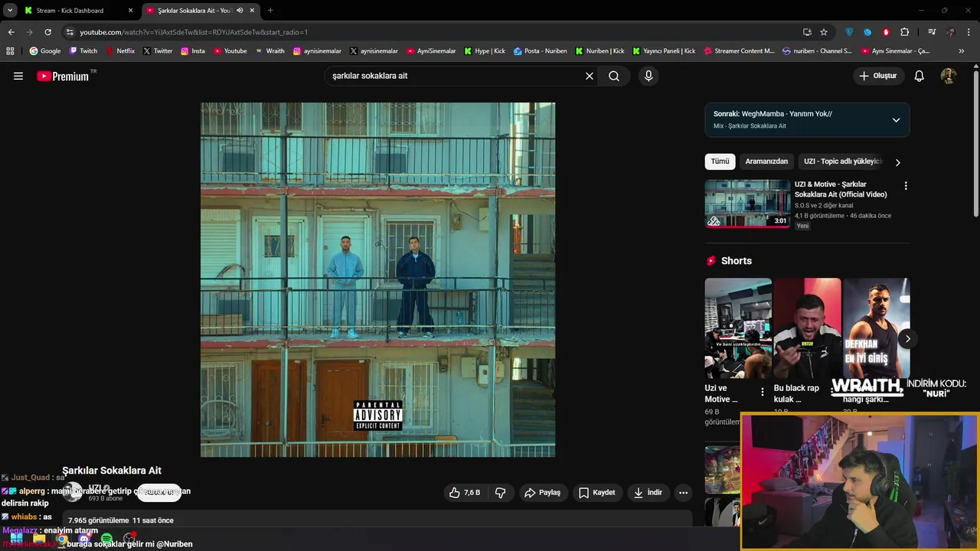Viewport: 980px width, 551px height.
Task: Click the 'Oluştur' create button
Action: [x=877, y=76]
